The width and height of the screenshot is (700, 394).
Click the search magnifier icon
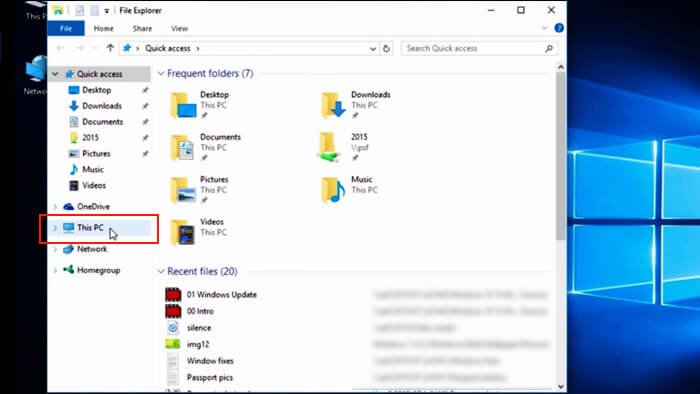549,48
